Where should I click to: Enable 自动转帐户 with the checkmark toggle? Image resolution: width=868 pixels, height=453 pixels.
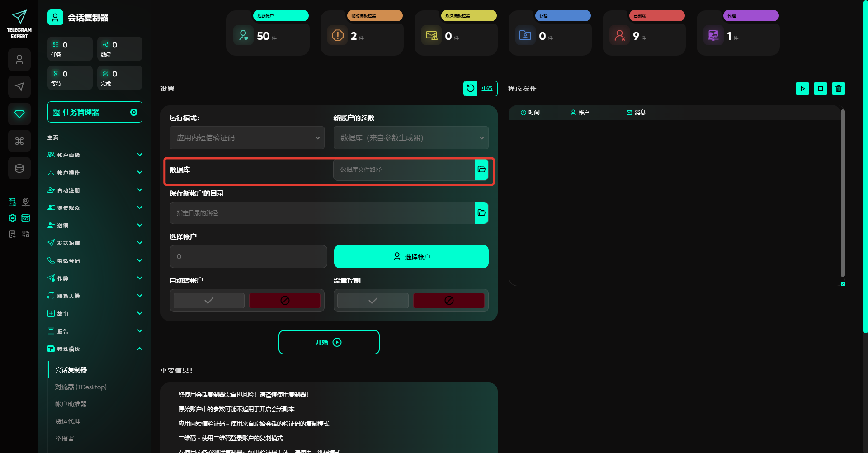209,301
